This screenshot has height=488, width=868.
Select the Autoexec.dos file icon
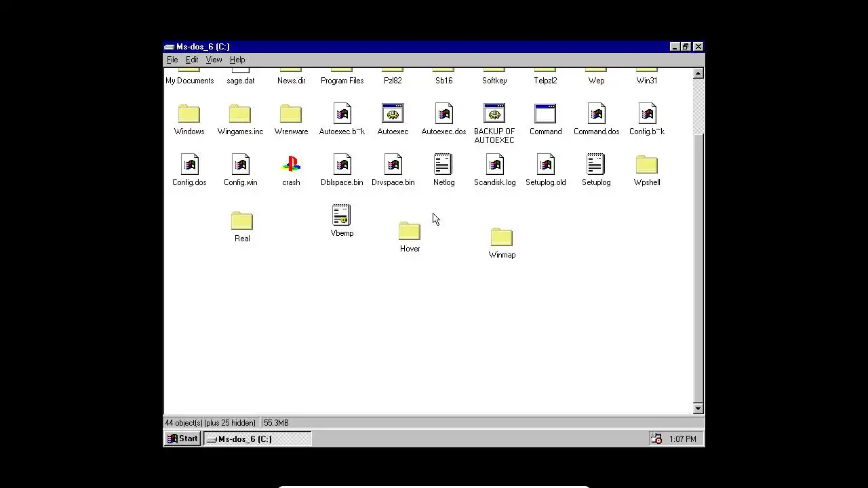[x=443, y=114]
